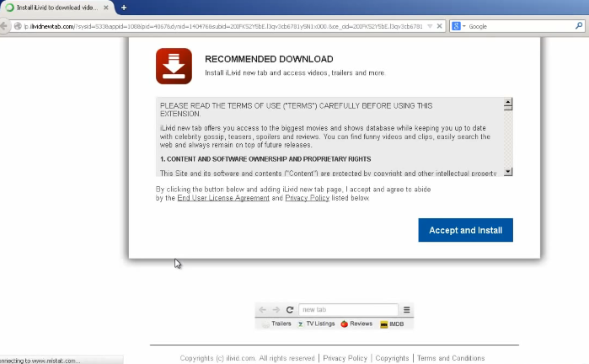The height and width of the screenshot is (364, 589).
Task: Open a new browser tab with plus icon
Action: [x=124, y=8]
